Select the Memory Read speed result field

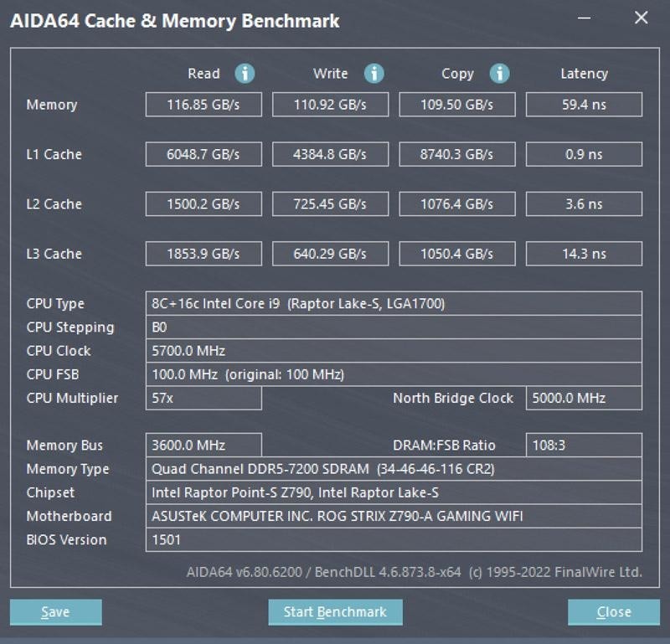pos(204,105)
